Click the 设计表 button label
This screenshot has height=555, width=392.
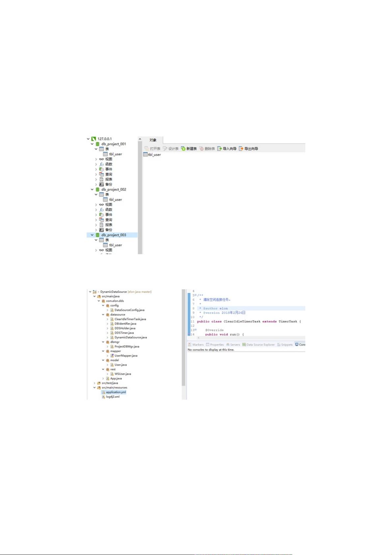coord(173,149)
